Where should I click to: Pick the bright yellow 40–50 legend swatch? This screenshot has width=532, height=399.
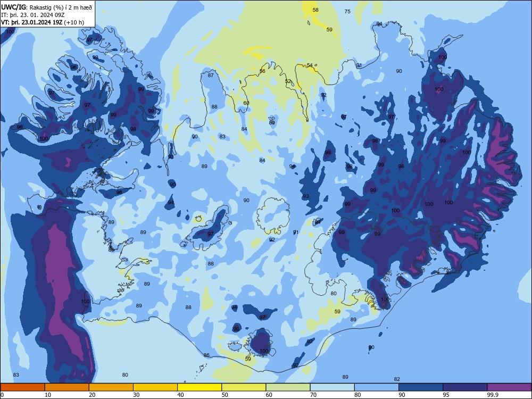pos(199,387)
